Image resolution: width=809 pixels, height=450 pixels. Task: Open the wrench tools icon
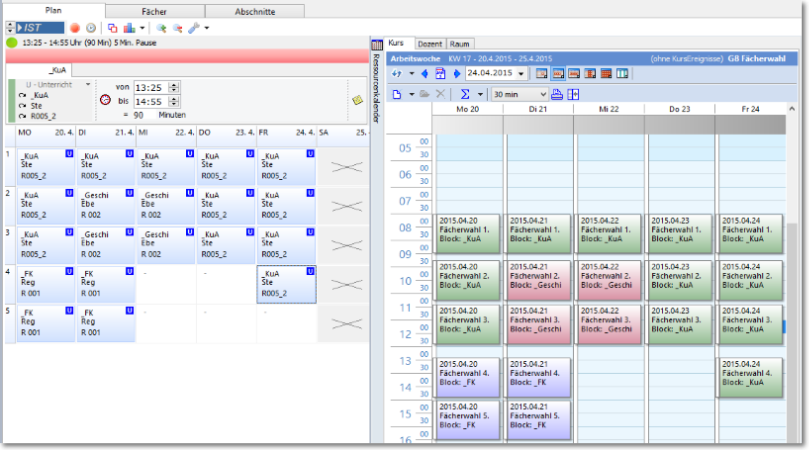coord(194,28)
